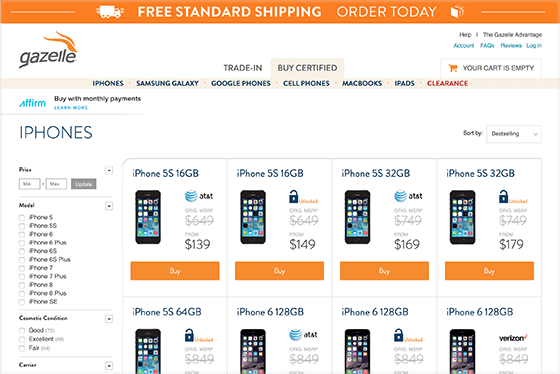Open the Macbooks menu item

362,83
